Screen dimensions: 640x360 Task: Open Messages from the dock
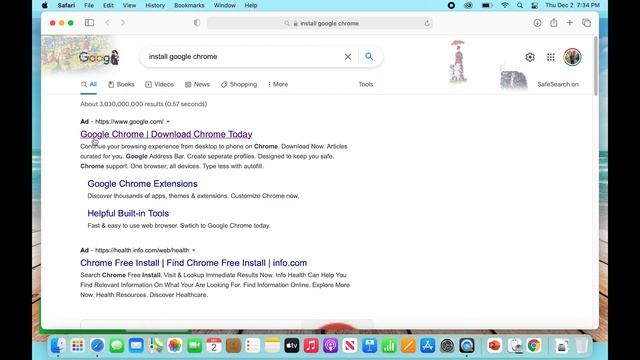(117, 346)
